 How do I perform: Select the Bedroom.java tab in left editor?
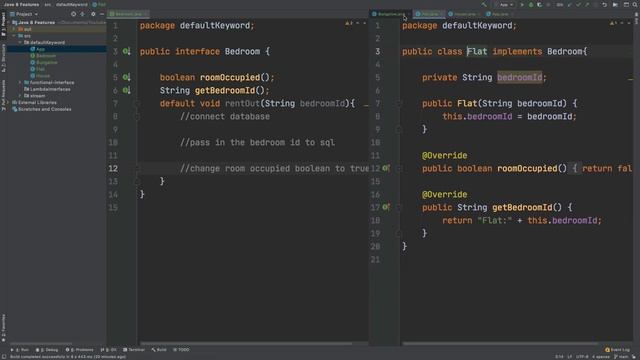[x=128, y=14]
